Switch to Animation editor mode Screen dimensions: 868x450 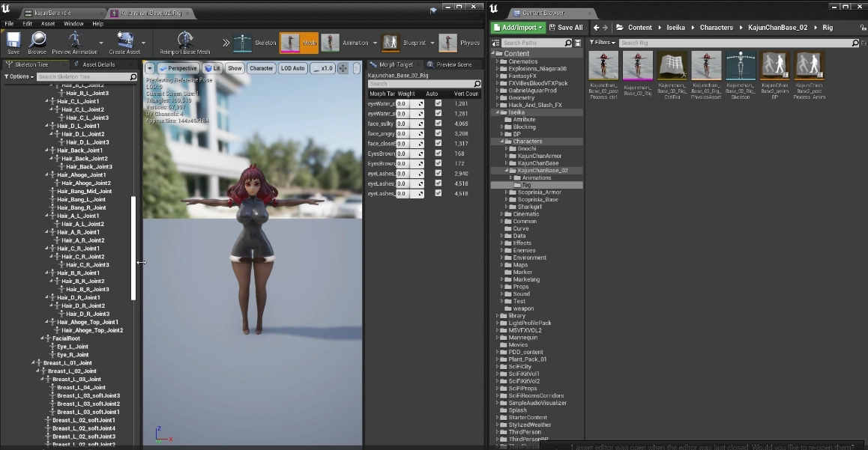click(x=345, y=43)
